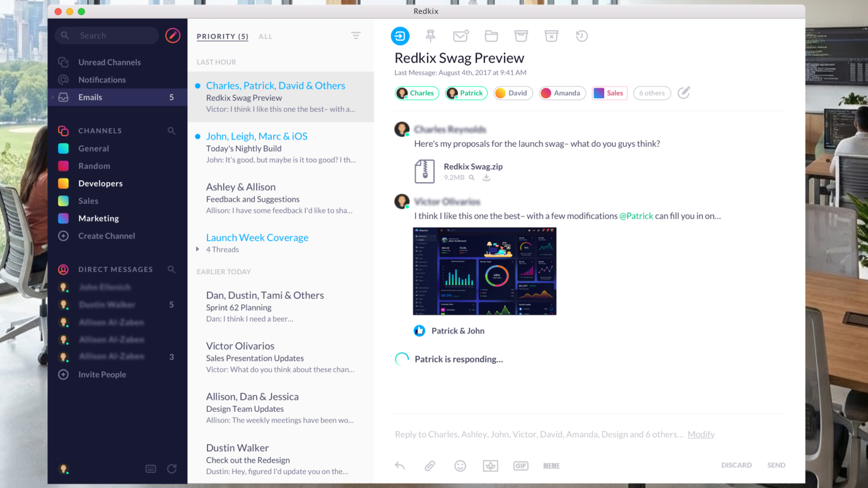868x488 pixels.
Task: Click the compose new message pencil icon
Action: (x=172, y=36)
